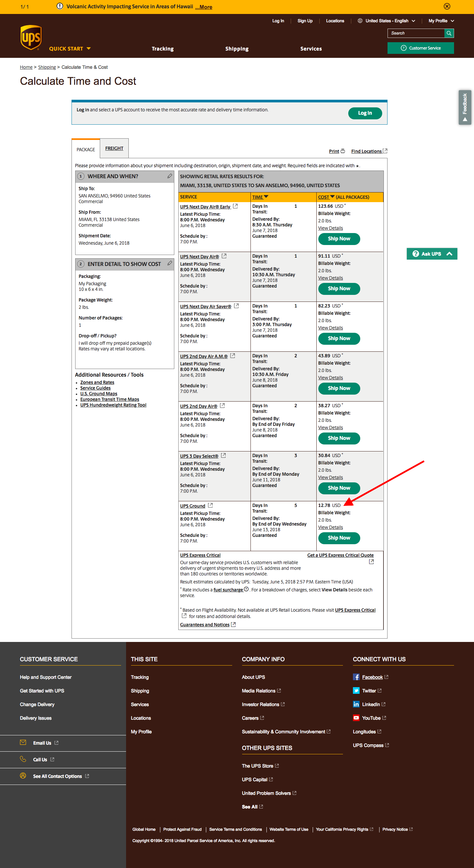Screen dimensions: 474x868
Task: Click Ship Now for the 43.89 USD rate
Action: 339,388
